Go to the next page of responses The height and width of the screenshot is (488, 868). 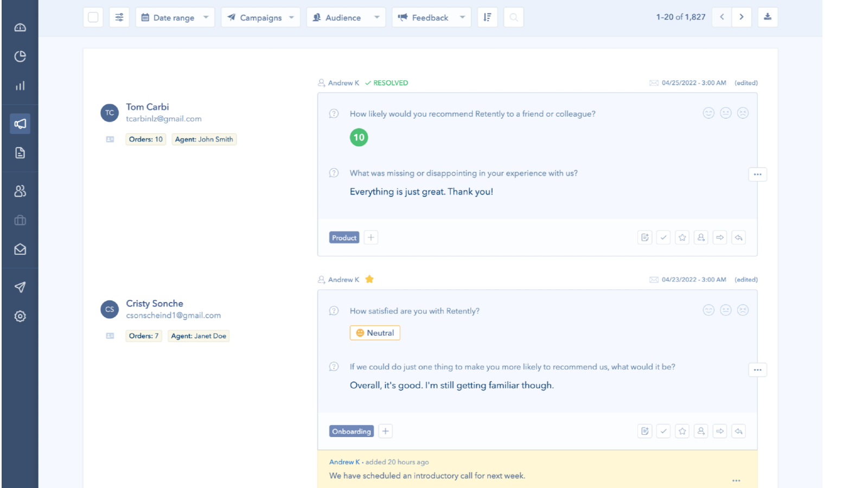[x=742, y=17]
